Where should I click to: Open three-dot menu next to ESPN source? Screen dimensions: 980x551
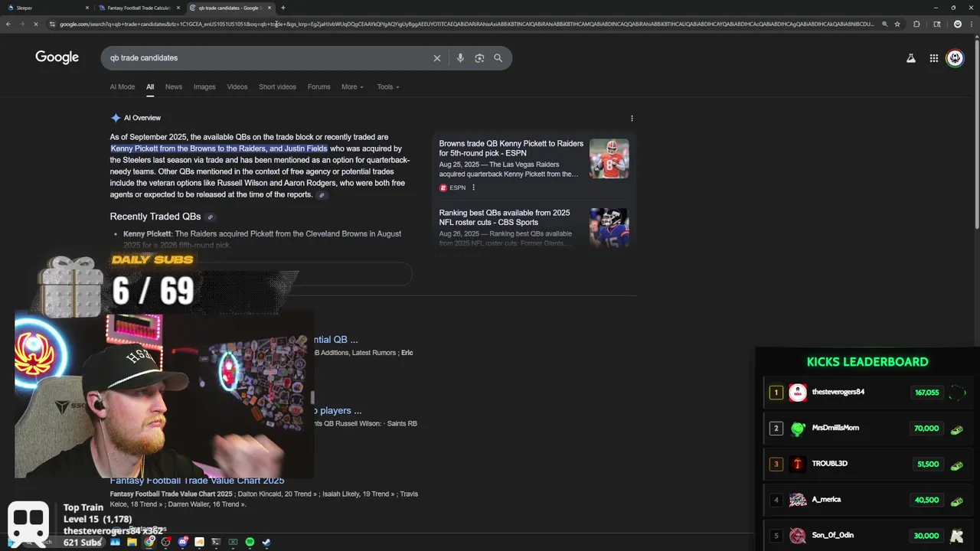click(473, 187)
